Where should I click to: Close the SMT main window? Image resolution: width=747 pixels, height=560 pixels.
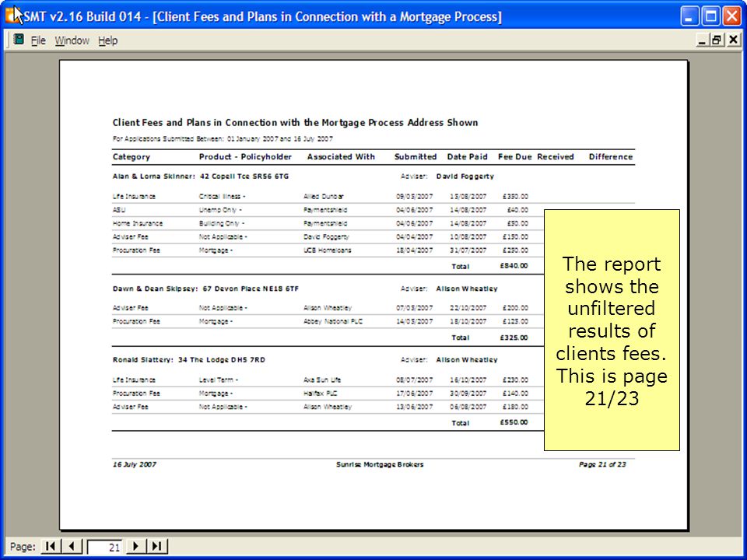[732, 16]
